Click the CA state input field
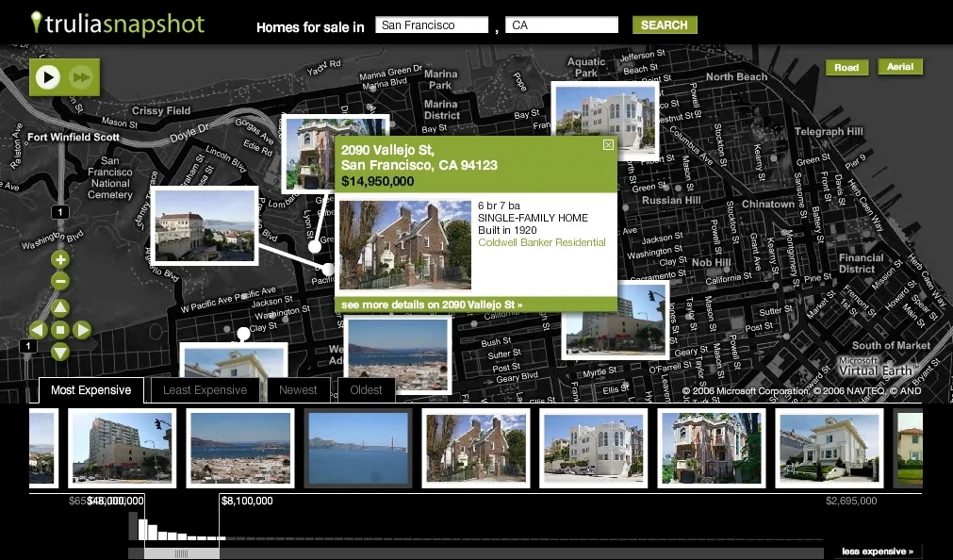Image resolution: width=953 pixels, height=560 pixels. tap(562, 25)
